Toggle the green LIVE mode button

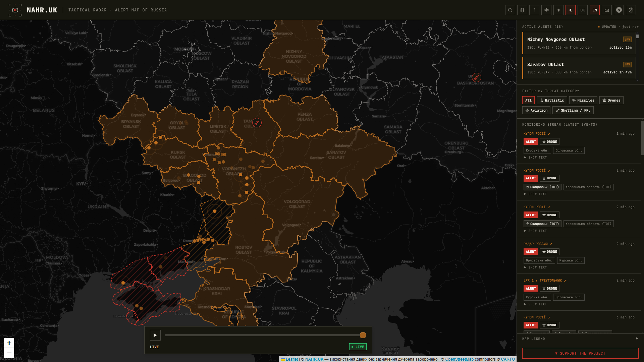358,347
